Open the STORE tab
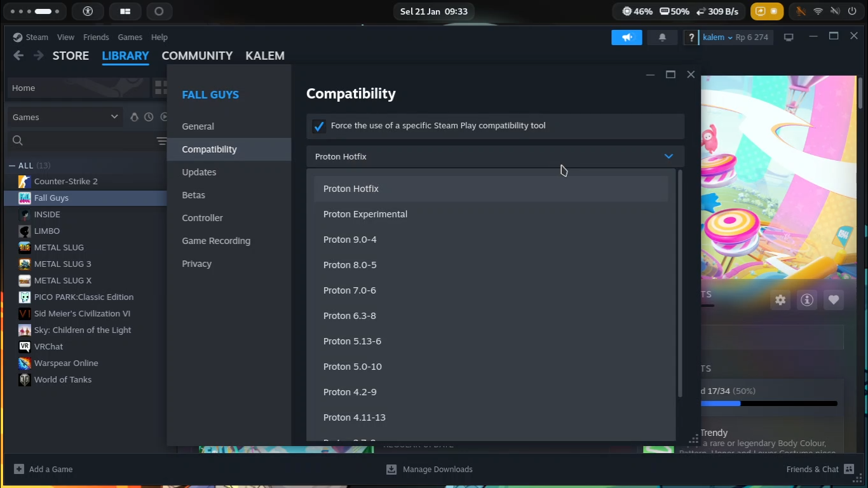This screenshot has width=868, height=488. 71,56
